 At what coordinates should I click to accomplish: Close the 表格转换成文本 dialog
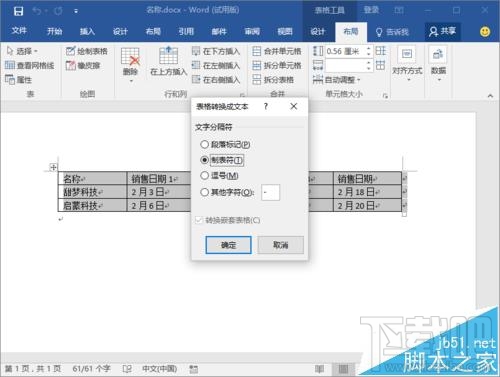pyautogui.click(x=294, y=106)
